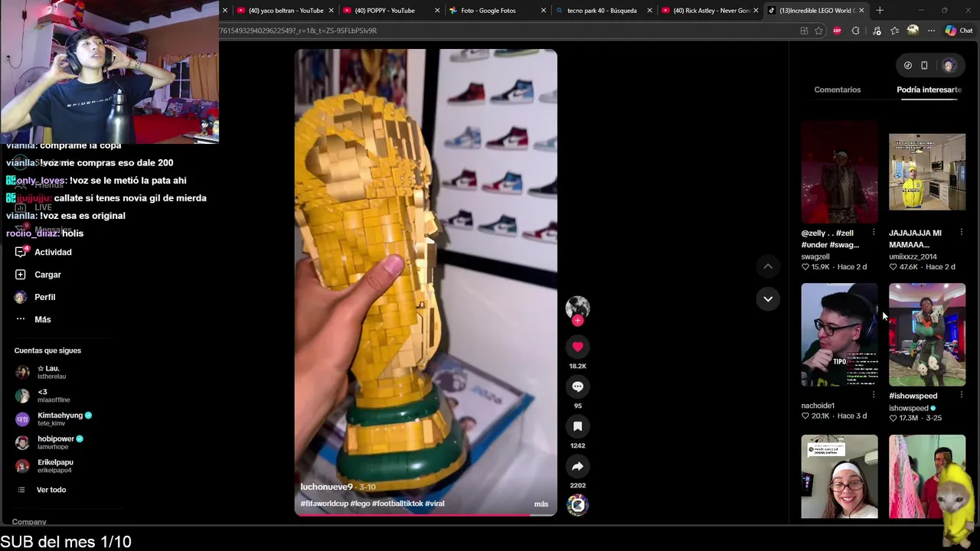980x551 pixels.
Task: Click the #fifaworldcup hashtag
Action: tap(324, 504)
